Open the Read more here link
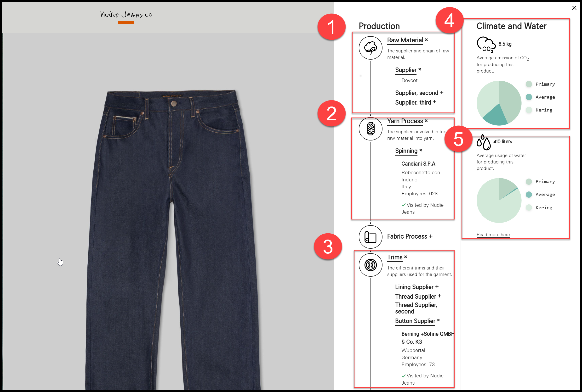582x392 pixels. point(493,235)
